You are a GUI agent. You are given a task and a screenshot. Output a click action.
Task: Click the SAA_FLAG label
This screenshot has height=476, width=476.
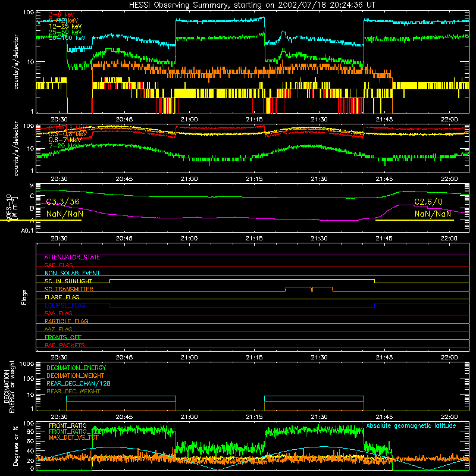58,314
